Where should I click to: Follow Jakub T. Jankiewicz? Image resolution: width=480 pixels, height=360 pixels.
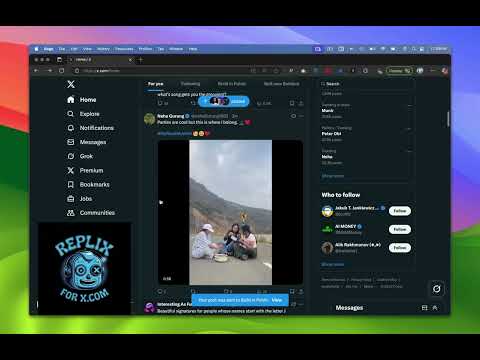point(400,211)
